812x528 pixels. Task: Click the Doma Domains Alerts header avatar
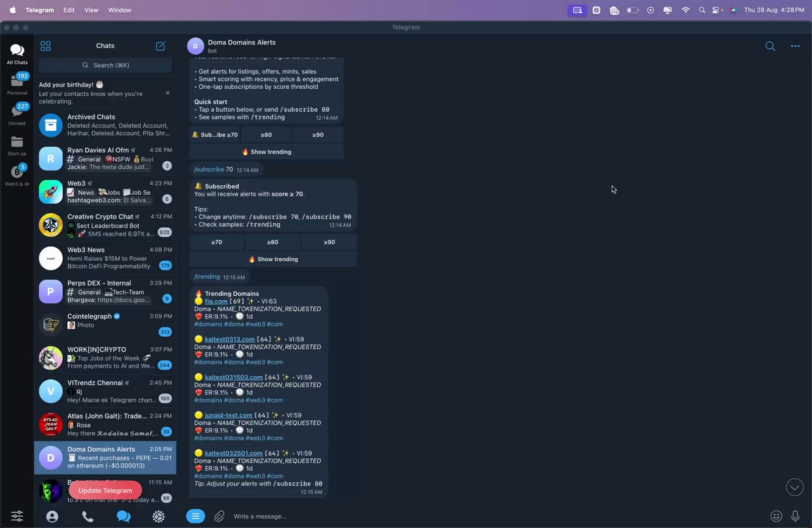(195, 46)
